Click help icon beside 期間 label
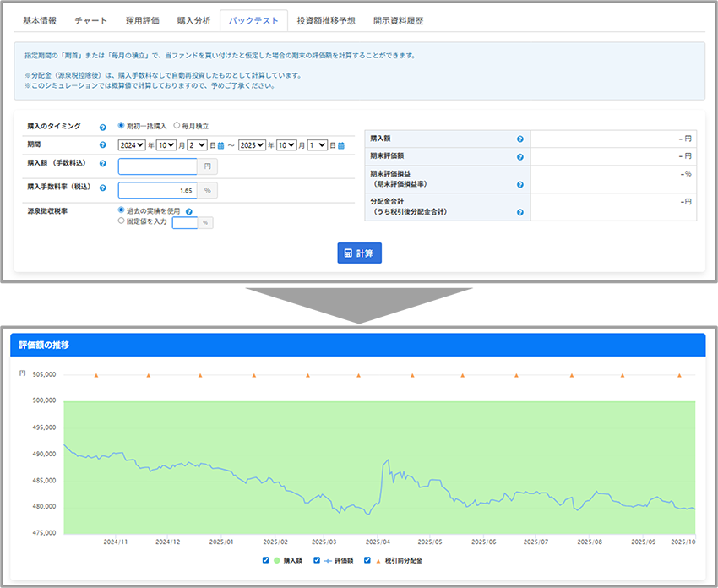718x588 pixels. 102,145
